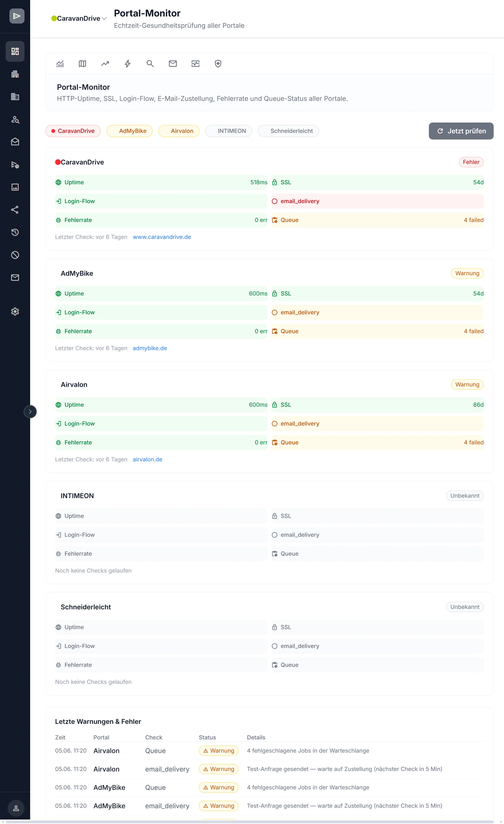Select the lightning bolt tab icon
The height and width of the screenshot is (824, 504).
pos(128,64)
